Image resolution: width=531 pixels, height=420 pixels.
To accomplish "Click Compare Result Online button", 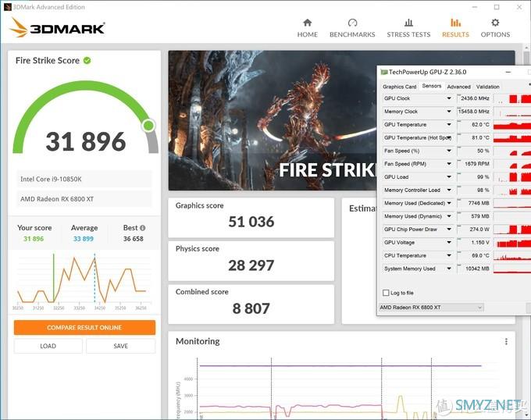I will point(84,328).
